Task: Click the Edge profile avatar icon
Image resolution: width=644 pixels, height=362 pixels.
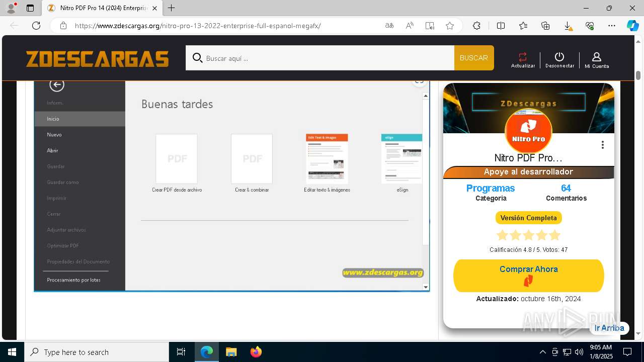Action: (x=11, y=8)
